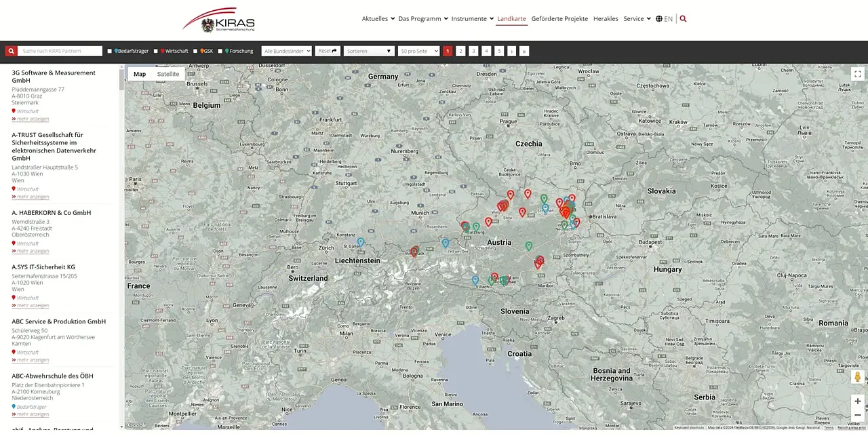Select results page 1
Image resolution: width=868 pixels, height=434 pixels.
coord(448,51)
